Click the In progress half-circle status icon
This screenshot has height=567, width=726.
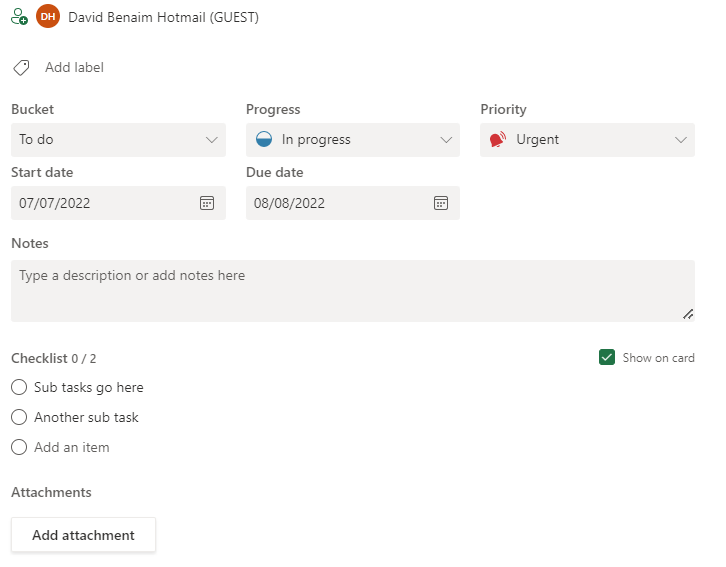[x=264, y=140]
